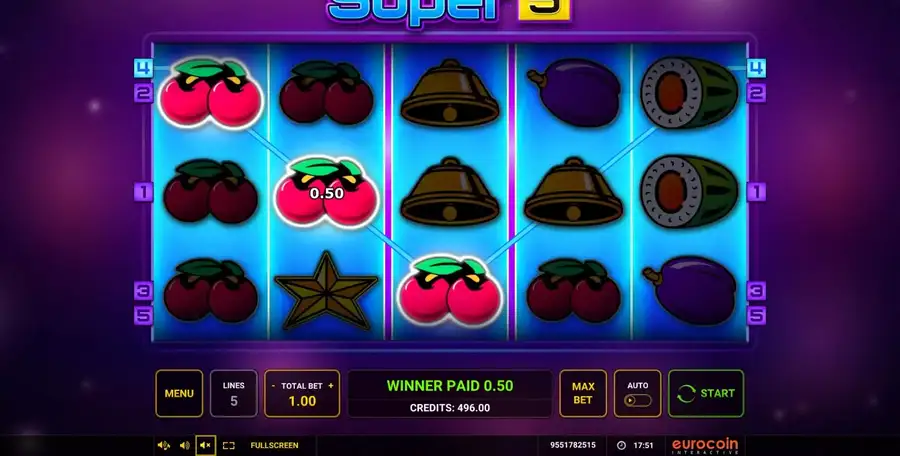Click the clock icon near 17:51

(621, 445)
